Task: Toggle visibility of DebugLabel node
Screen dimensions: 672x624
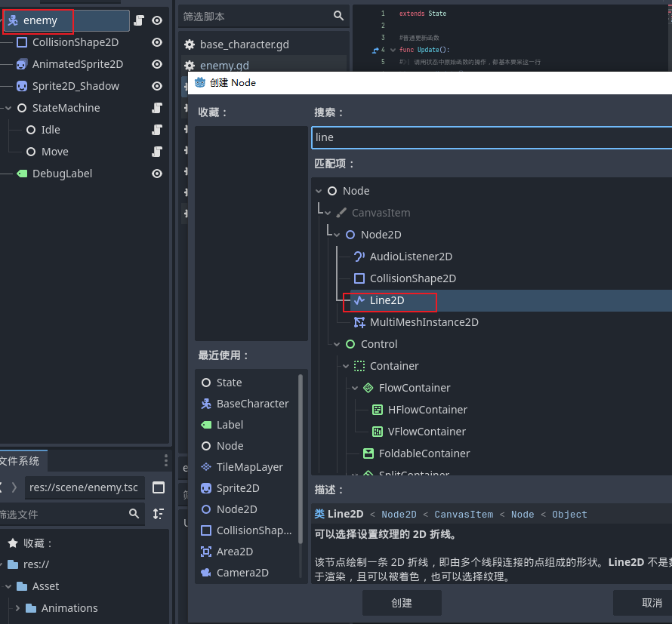Action: [157, 174]
